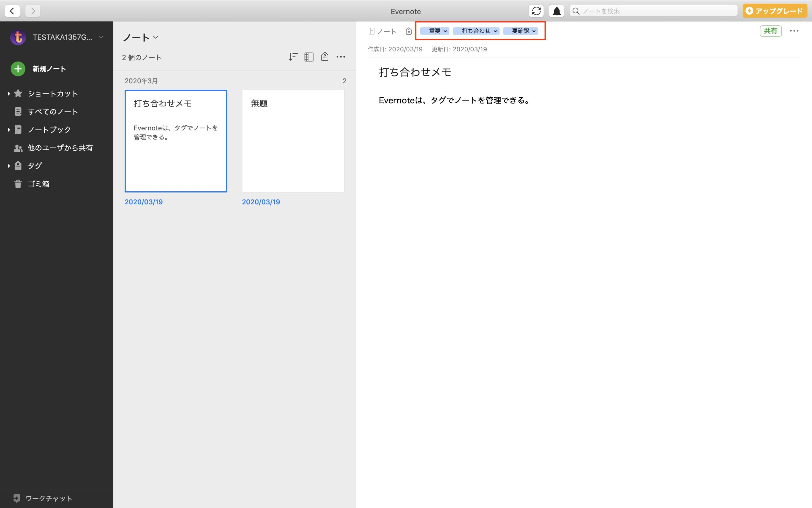Open the 重要 tag dropdown
The height and width of the screenshot is (508, 812).
click(434, 31)
